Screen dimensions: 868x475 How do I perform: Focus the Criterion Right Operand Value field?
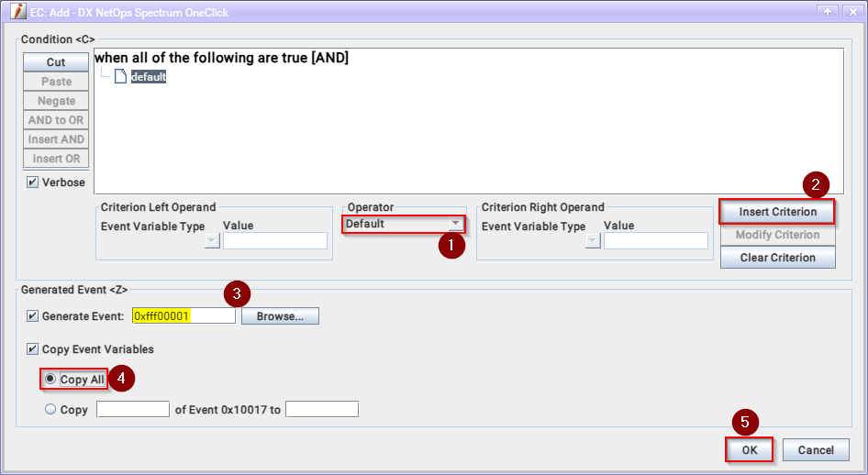[655, 241]
